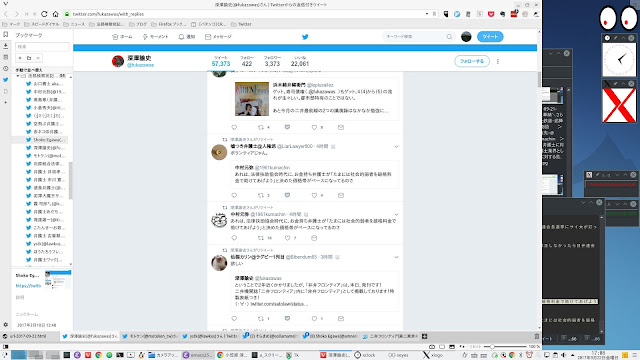
Task: Retweet the tweet by 嘘つき弁護士
Action: [x=261, y=196]
